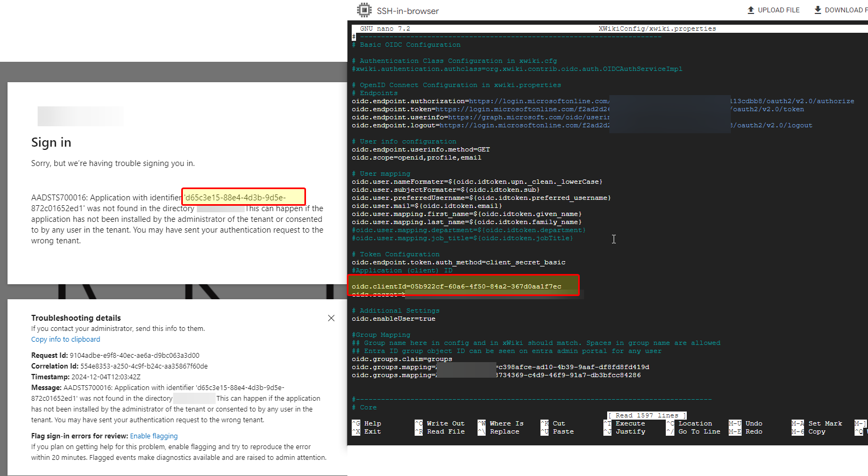Click the '# Core' comment line
The width and height of the screenshot is (868, 476).
[364, 407]
